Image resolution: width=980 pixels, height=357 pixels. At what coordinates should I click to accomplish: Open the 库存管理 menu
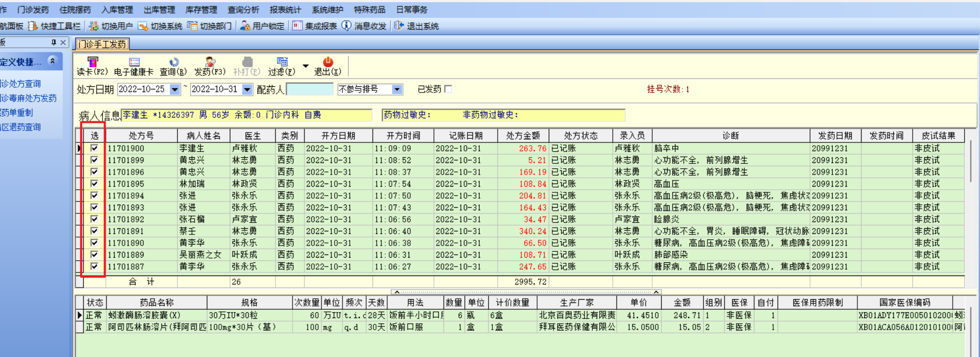201,9
